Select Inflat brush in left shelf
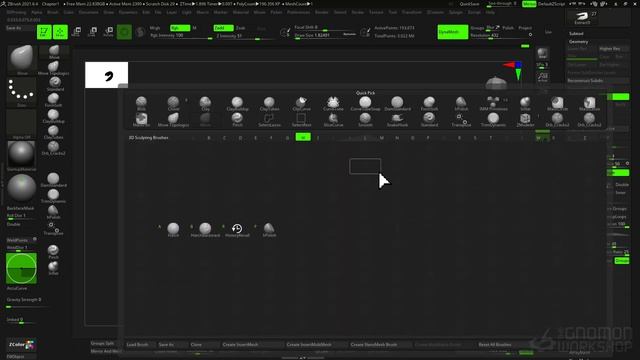Image resolution: width=640 pixels, height=360 pixels. click(53, 268)
